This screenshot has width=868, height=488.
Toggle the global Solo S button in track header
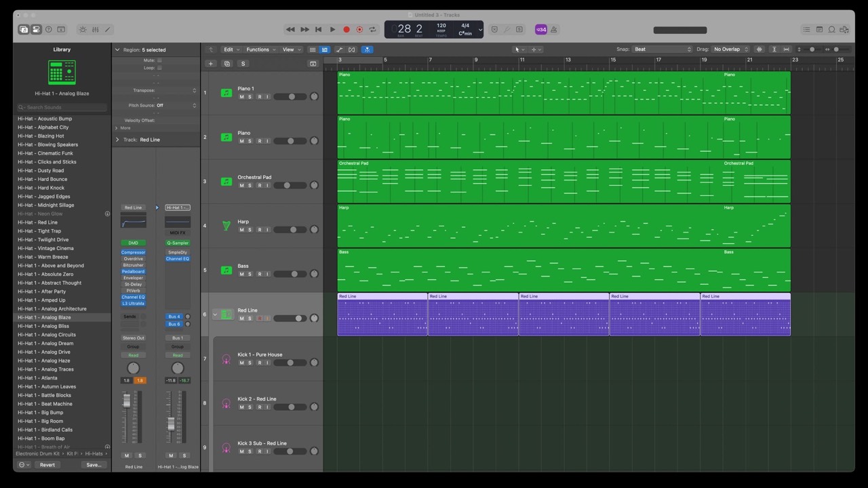click(243, 64)
